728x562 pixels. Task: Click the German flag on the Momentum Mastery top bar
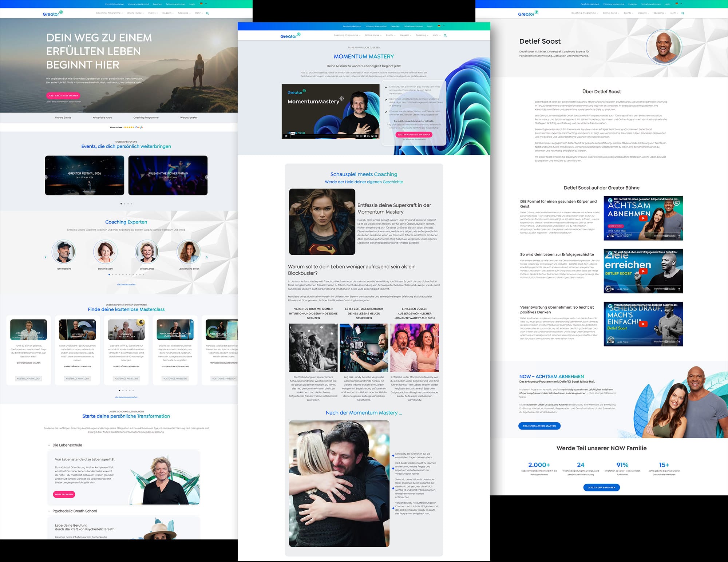(x=439, y=26)
